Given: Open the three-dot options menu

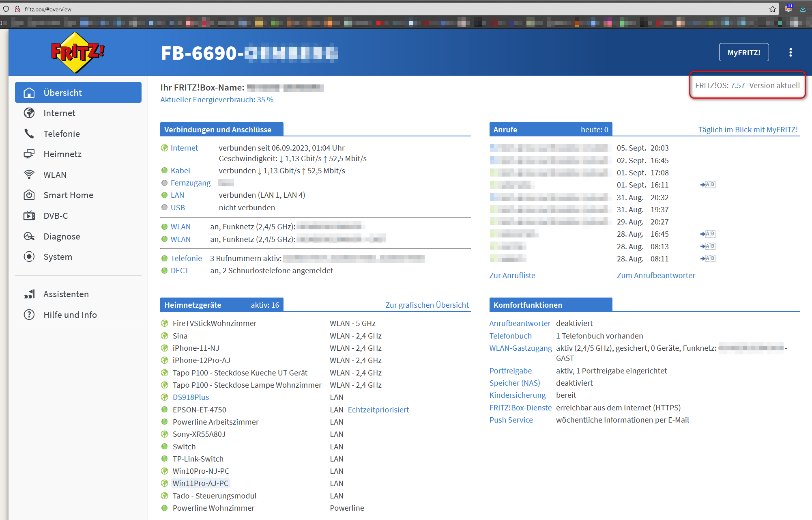Looking at the screenshot, I should [790, 52].
